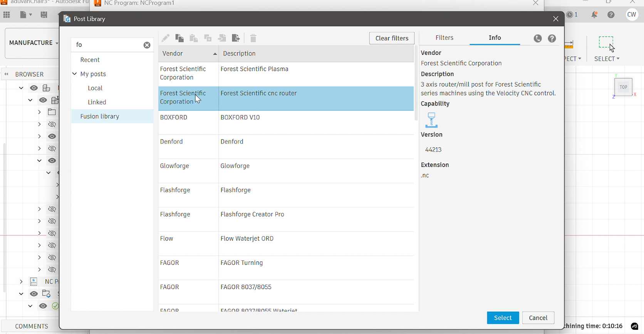Collapse the My posts tree chevron

(75, 74)
